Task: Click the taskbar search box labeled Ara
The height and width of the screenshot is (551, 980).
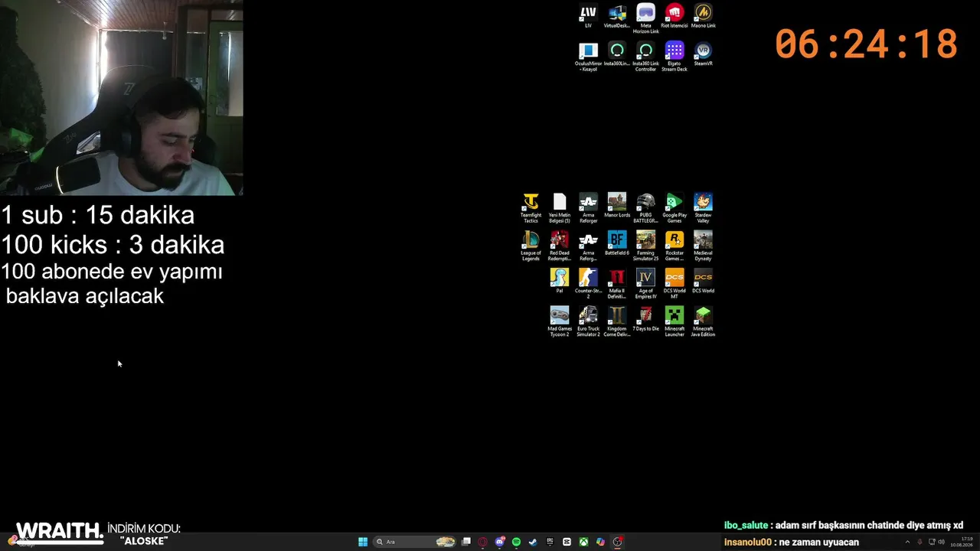Action: (x=414, y=542)
